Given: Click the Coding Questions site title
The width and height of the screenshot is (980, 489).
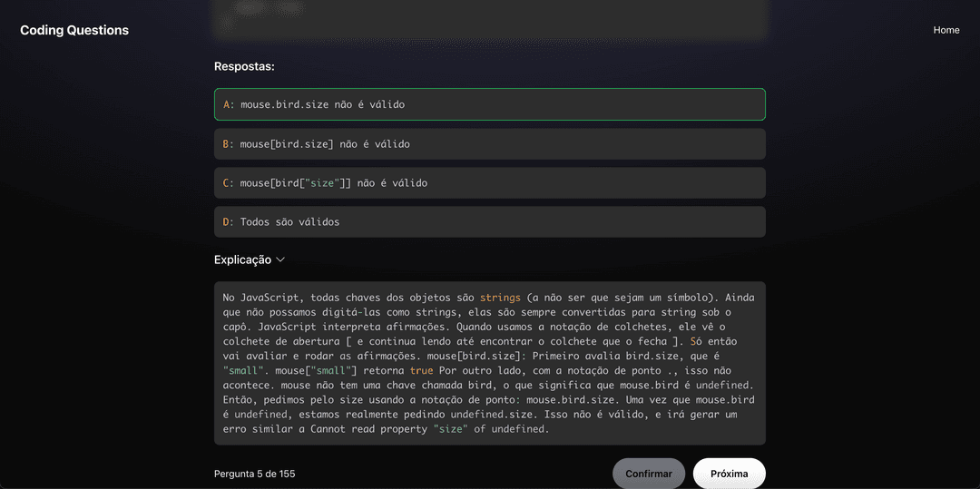Looking at the screenshot, I should (x=74, y=30).
